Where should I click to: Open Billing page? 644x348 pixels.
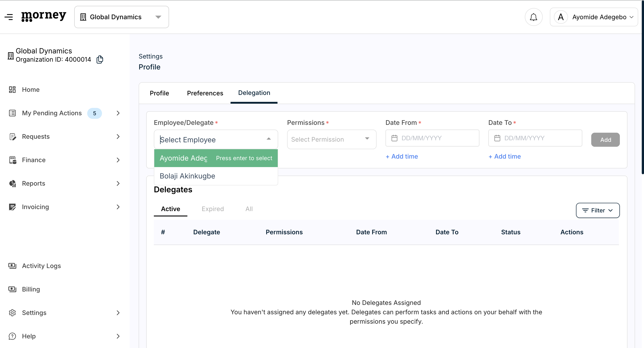pyautogui.click(x=31, y=289)
